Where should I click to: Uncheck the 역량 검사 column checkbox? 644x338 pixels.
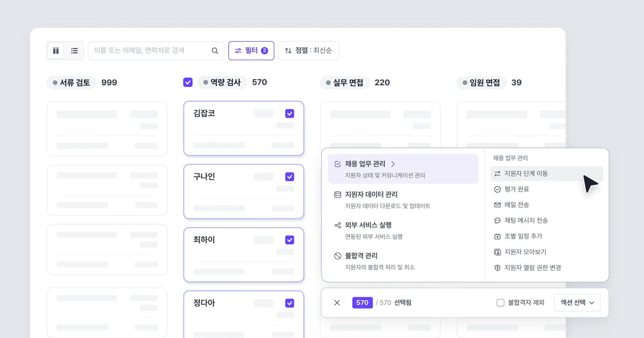(188, 82)
